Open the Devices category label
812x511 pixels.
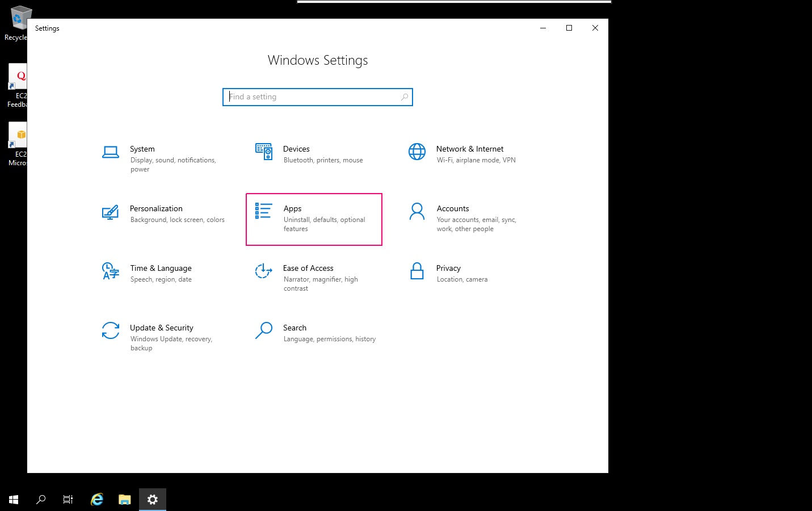click(x=296, y=149)
